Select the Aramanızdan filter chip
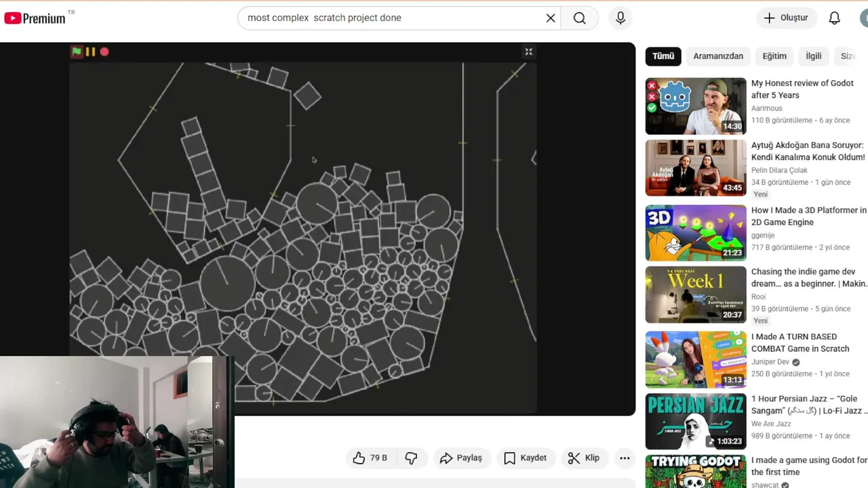Viewport: 868px width, 488px height. [718, 56]
